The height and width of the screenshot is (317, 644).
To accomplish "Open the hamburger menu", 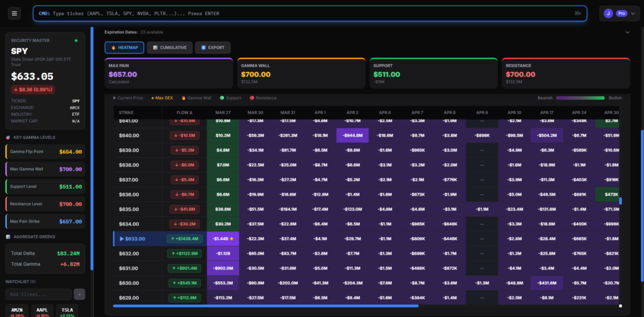I will coord(14,14).
